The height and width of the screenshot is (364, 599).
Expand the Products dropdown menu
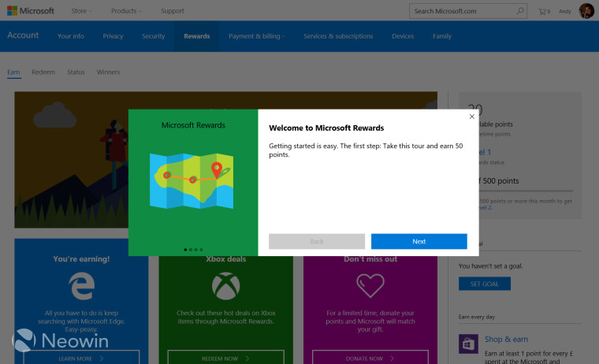[x=126, y=11]
